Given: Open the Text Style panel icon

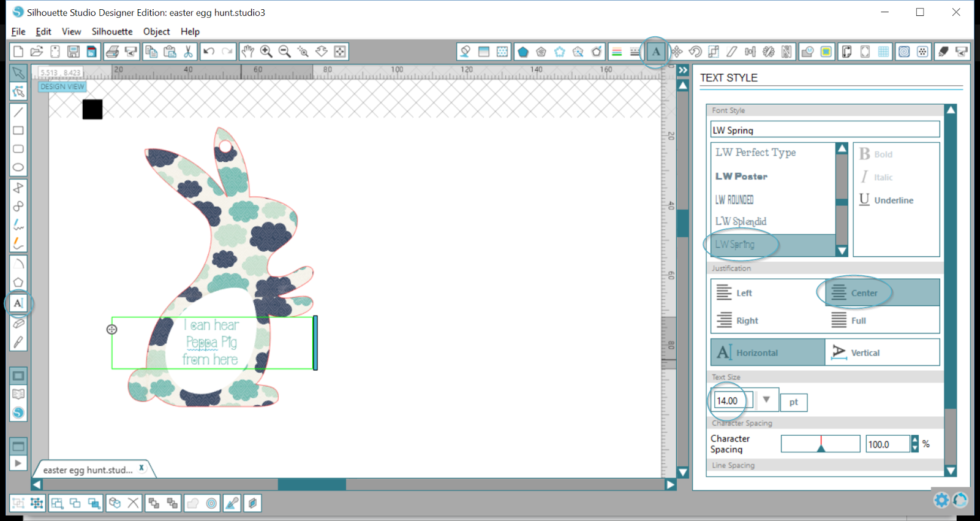Looking at the screenshot, I should coord(656,51).
